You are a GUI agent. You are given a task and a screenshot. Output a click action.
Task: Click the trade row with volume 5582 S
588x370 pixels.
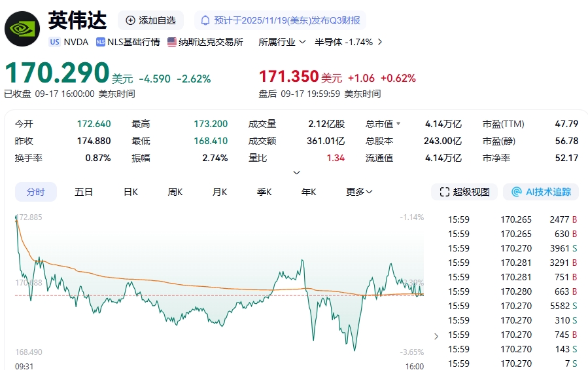tap(512, 306)
